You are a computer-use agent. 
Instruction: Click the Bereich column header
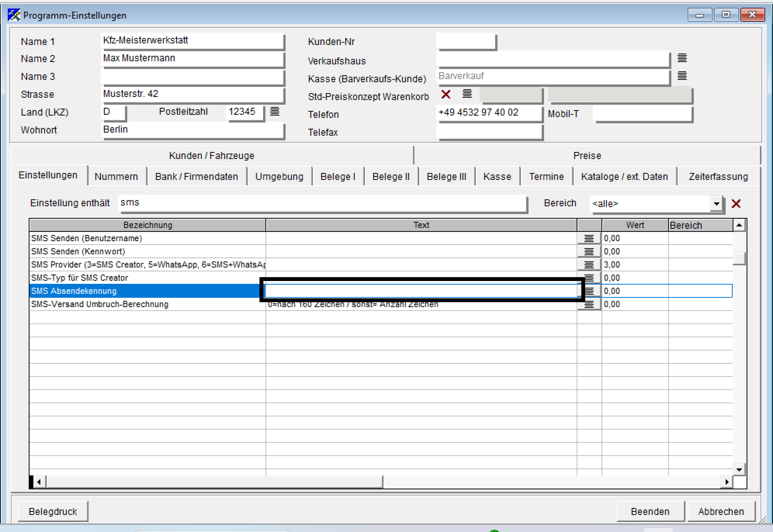(701, 225)
